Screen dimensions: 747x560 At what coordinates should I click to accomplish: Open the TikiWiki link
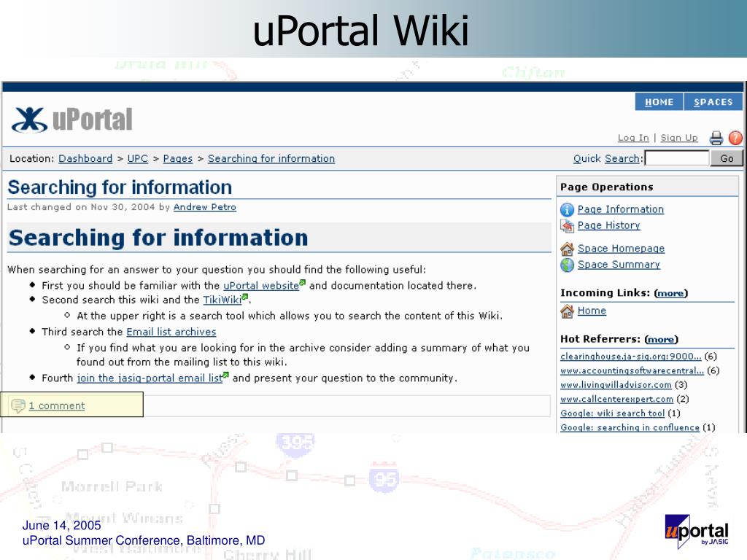coord(222,300)
